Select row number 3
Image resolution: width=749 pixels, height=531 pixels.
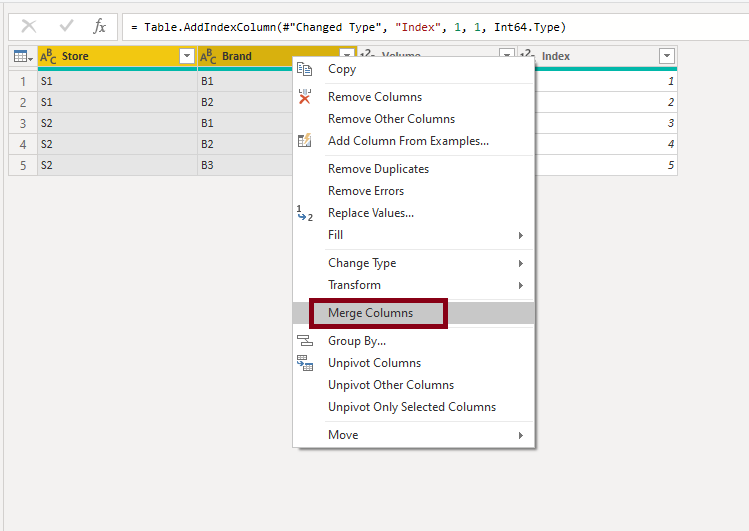(x=23, y=123)
